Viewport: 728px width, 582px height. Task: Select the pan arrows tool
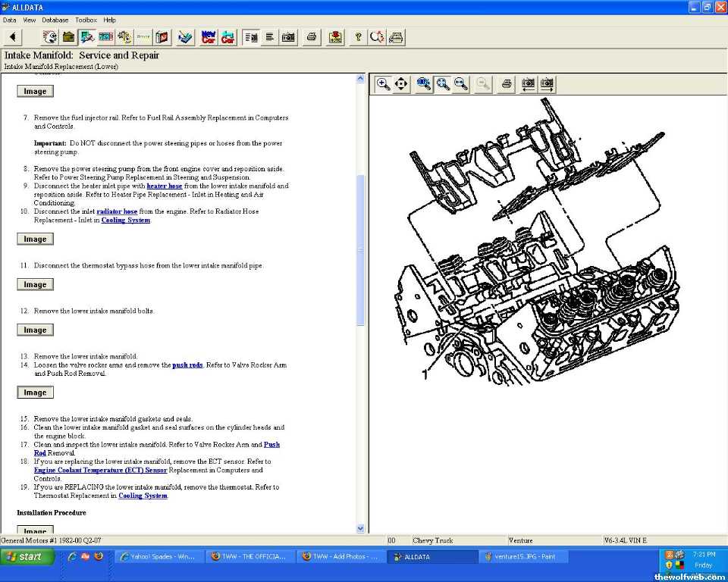pyautogui.click(x=401, y=84)
